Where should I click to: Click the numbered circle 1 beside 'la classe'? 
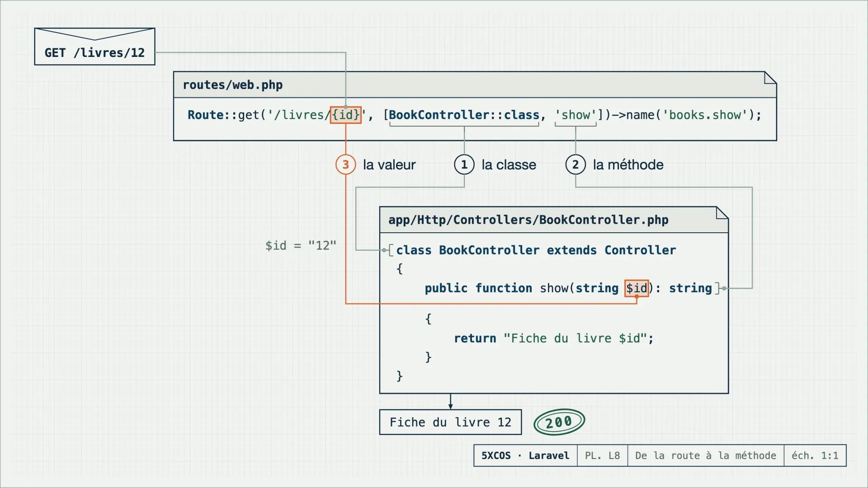click(464, 164)
